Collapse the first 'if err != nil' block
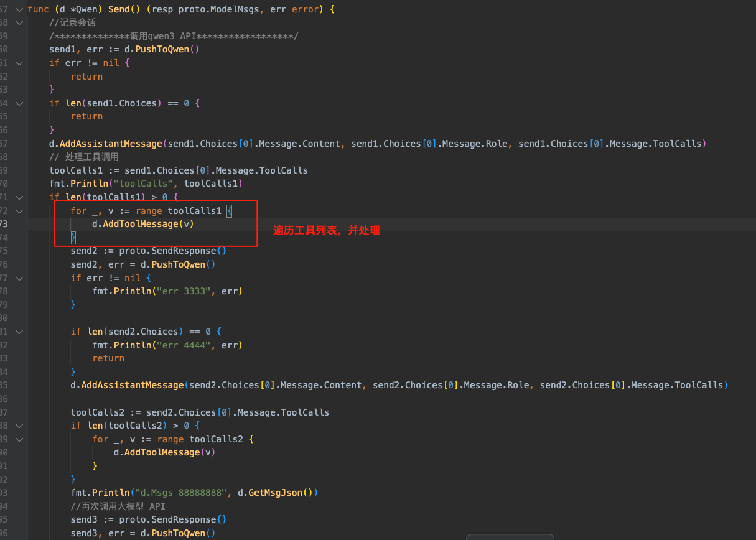 19,63
